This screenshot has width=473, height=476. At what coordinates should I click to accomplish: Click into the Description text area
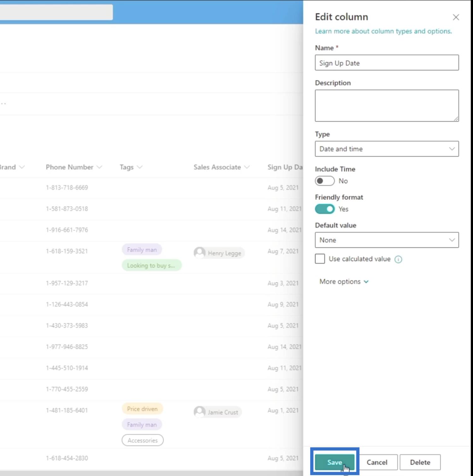(x=387, y=106)
